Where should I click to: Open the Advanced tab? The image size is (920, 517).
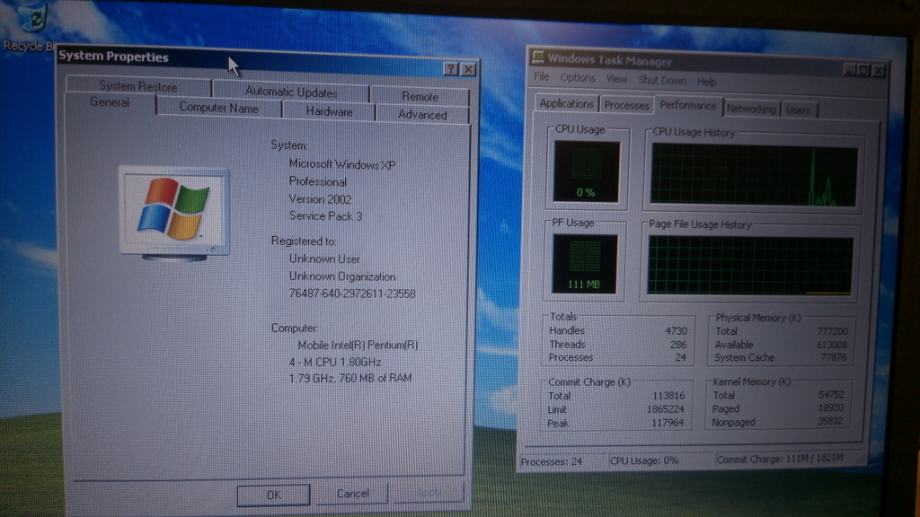422,114
